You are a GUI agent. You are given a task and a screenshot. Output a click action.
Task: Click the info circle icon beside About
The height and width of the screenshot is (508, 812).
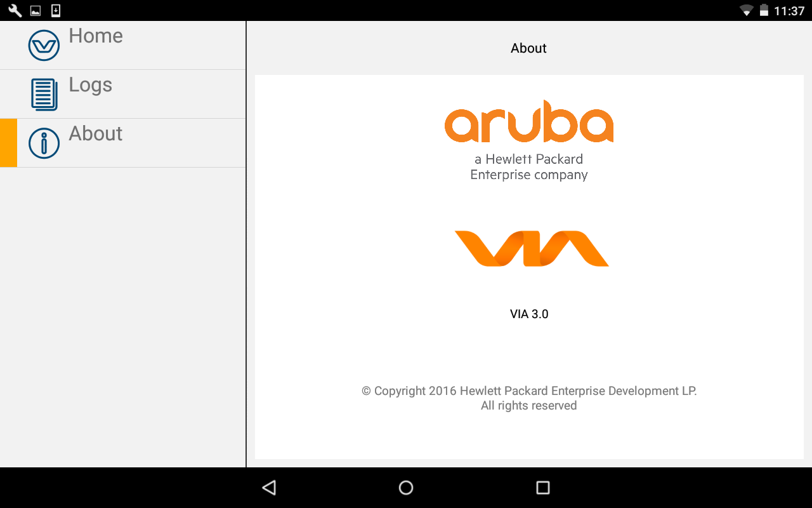(44, 143)
